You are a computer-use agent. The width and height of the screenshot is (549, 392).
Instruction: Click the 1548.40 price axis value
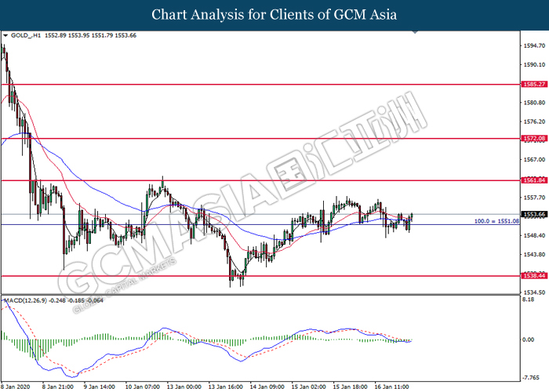coord(534,235)
